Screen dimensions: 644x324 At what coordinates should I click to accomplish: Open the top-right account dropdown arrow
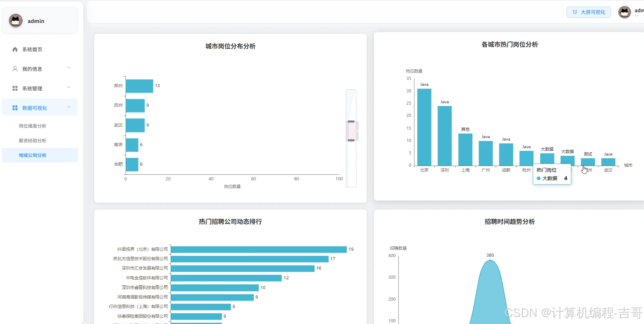pyautogui.click(x=637, y=16)
